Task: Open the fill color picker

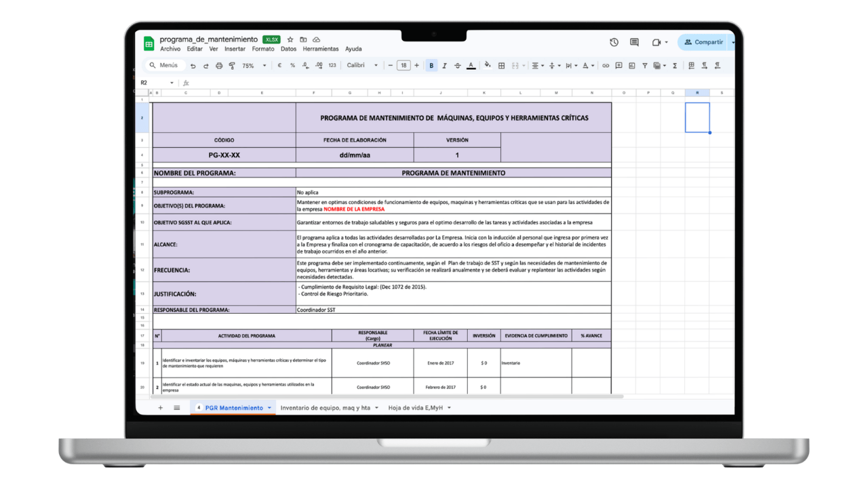Action: (x=487, y=66)
